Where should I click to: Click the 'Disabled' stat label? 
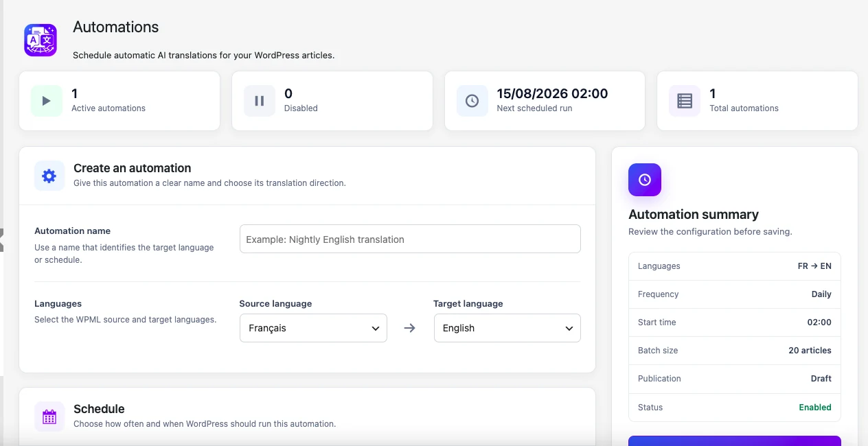coord(301,108)
